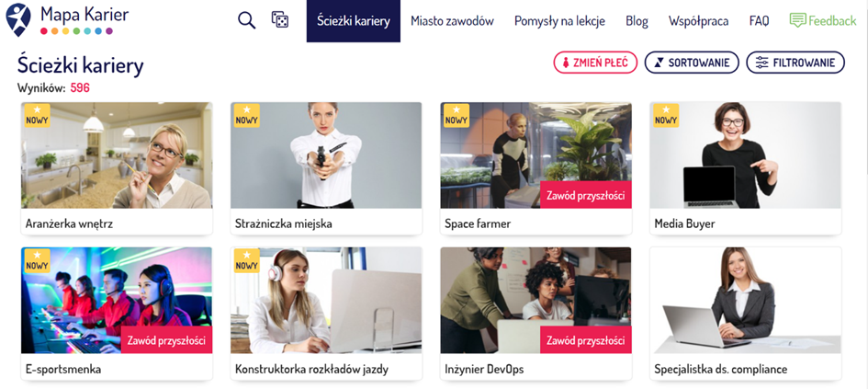
Task: Open Specjalistka ds. compliance title
Action: point(721,369)
